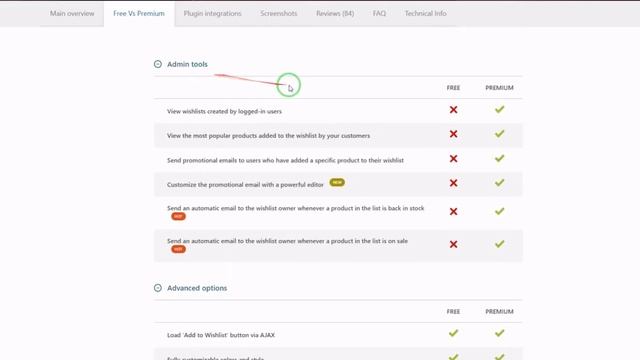Click the orange HOT badge on back in stock row
640x360 pixels.
coord(178,216)
